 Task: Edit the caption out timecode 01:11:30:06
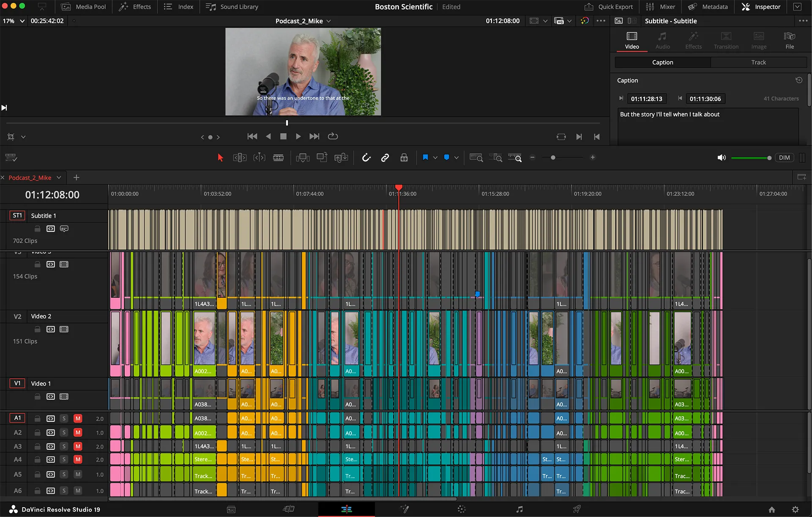click(705, 99)
